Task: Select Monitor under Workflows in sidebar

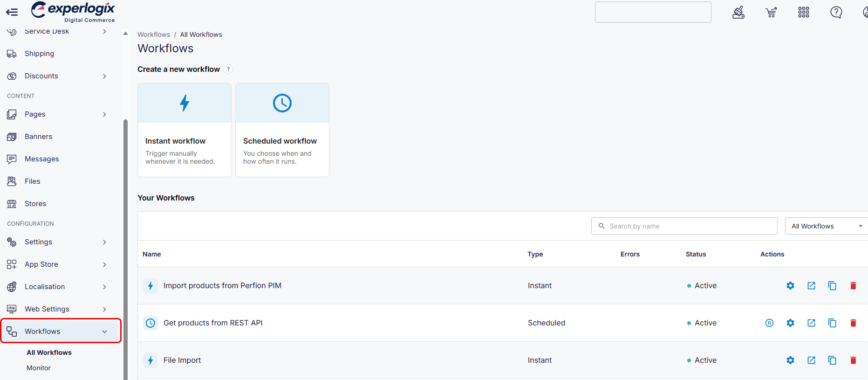Action: click(39, 368)
